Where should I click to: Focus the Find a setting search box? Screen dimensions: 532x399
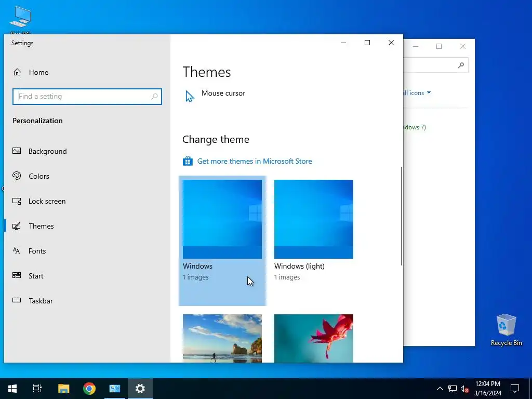tap(87, 96)
